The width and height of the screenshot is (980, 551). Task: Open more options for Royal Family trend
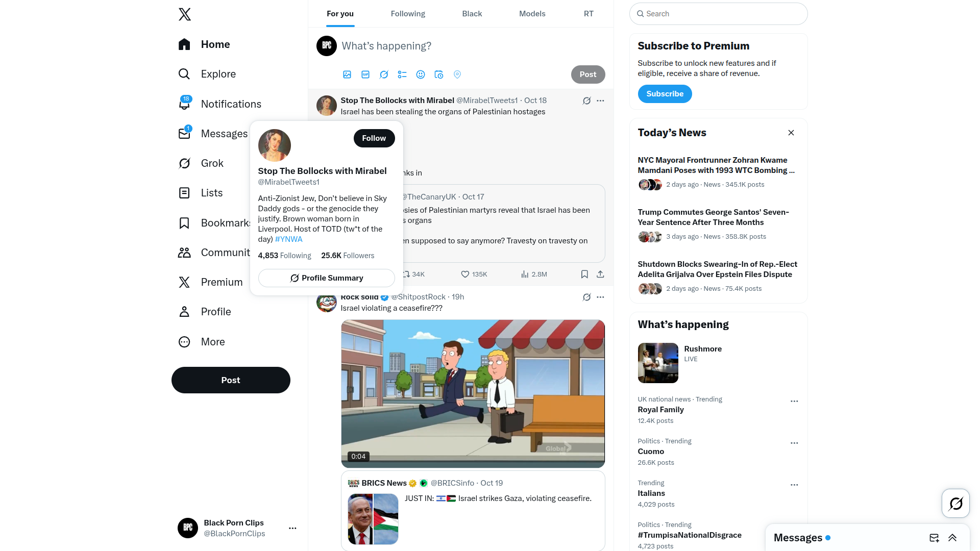pos(794,402)
